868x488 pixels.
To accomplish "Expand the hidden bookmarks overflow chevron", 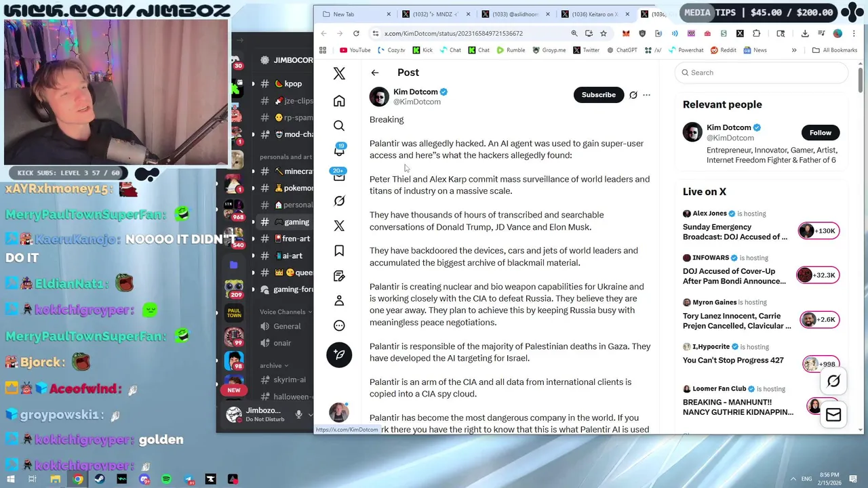I will pos(794,50).
